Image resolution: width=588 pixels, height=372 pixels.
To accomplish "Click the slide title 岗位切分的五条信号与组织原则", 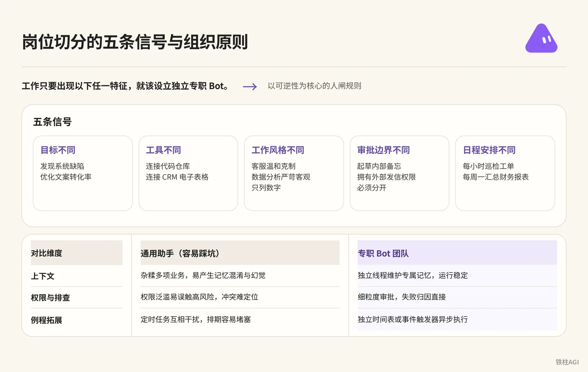I will tap(135, 42).
